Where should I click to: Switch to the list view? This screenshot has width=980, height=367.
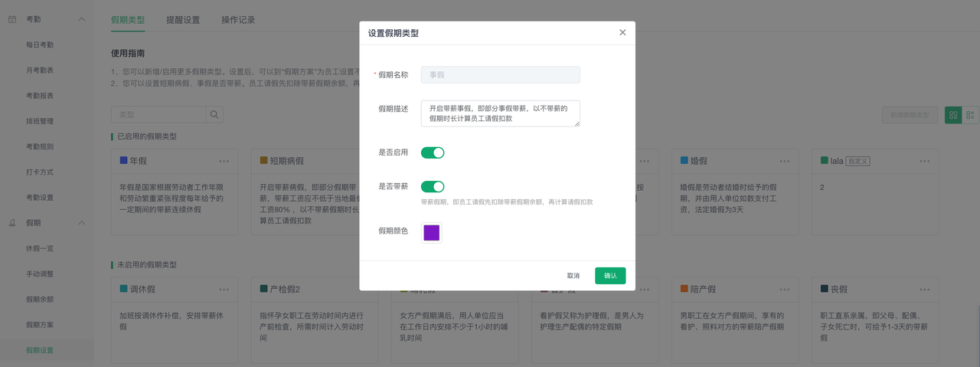point(970,115)
